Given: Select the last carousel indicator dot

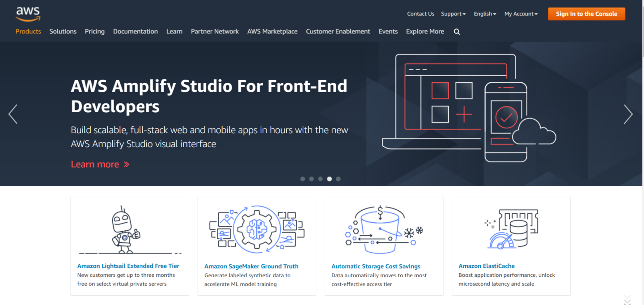Looking at the screenshot, I should (x=338, y=179).
